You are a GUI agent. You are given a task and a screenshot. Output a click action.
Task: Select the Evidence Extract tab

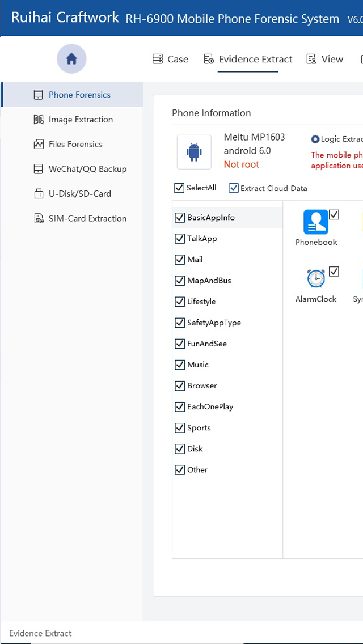pyautogui.click(x=248, y=59)
